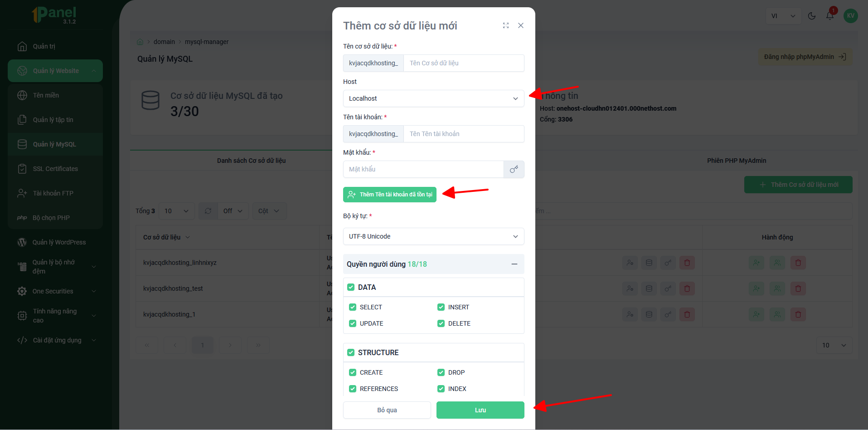Uncheck the SELECT privilege checkbox

tap(353, 307)
